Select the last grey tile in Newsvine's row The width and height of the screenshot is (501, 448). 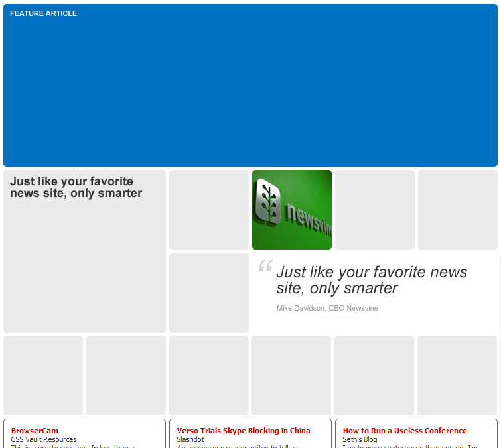click(458, 210)
